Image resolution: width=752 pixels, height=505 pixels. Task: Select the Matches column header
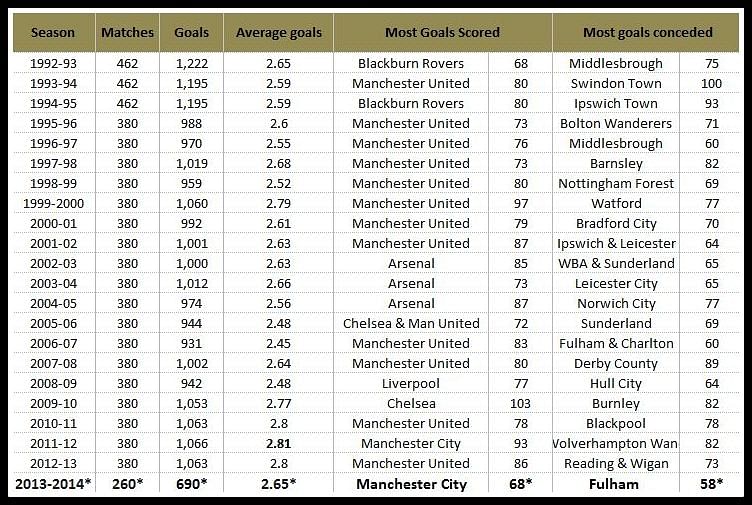tap(128, 33)
